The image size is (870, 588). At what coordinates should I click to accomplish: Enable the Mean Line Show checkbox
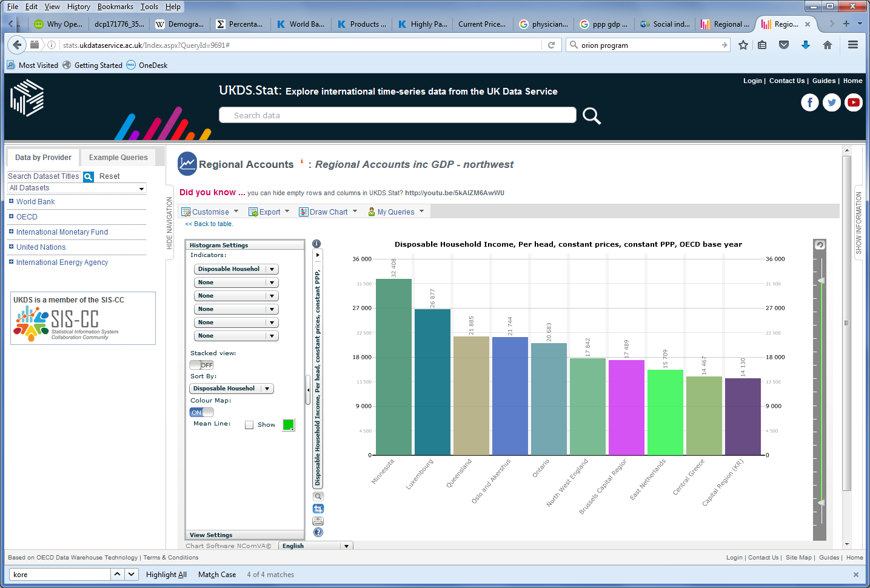[x=249, y=424]
